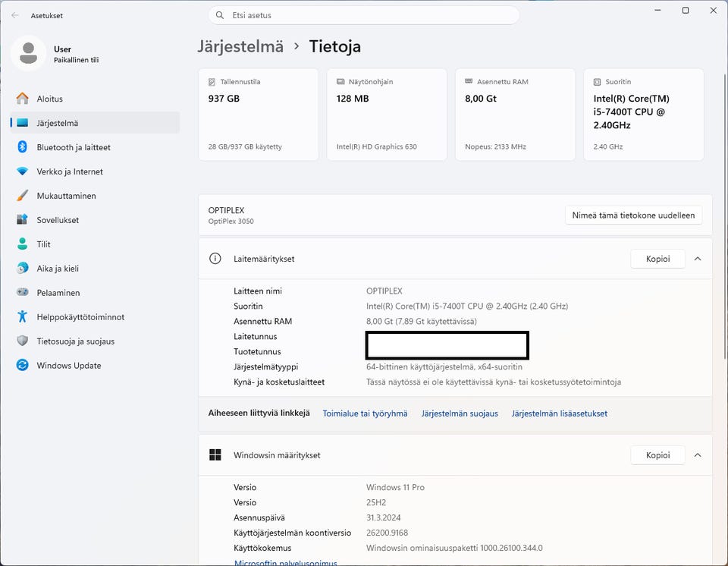Image resolution: width=728 pixels, height=566 pixels.
Task: Click the back arrow icon
Action: pyautogui.click(x=15, y=15)
